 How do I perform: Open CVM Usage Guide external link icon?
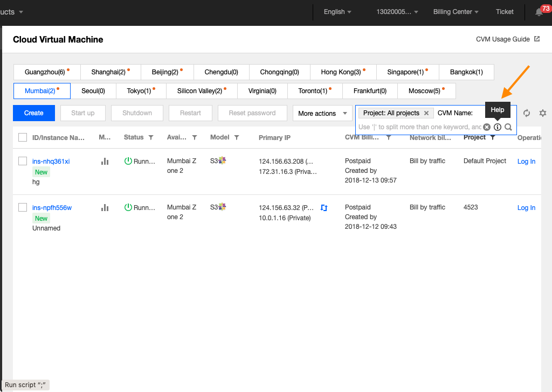(537, 39)
